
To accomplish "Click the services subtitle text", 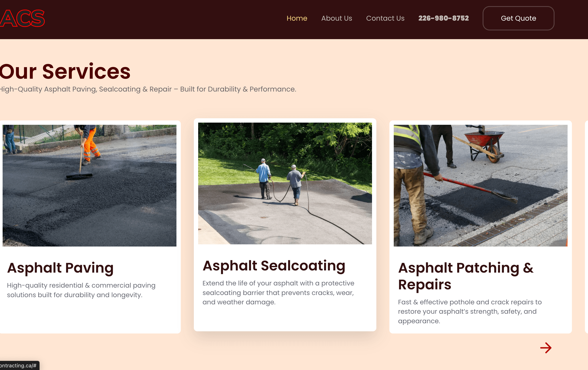I will pyautogui.click(x=148, y=89).
